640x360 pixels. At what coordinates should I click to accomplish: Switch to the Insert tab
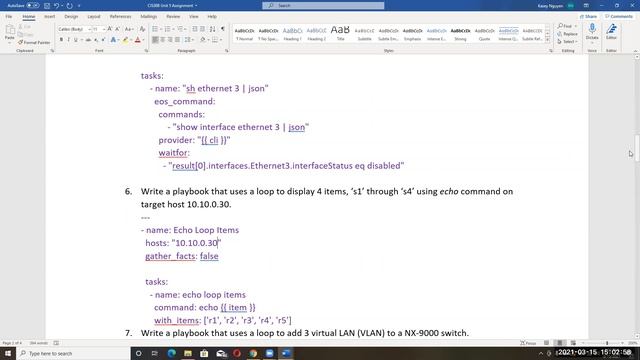coord(49,17)
